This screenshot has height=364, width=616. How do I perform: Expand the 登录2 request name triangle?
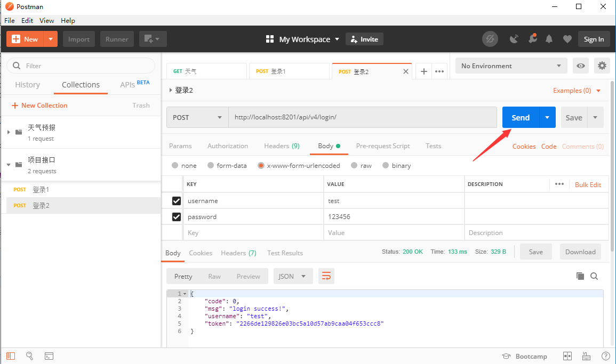coord(171,90)
